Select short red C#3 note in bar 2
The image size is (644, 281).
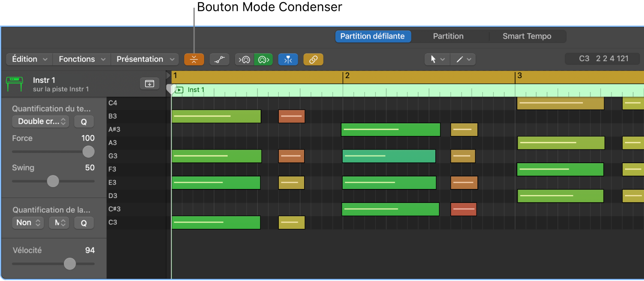point(464,209)
